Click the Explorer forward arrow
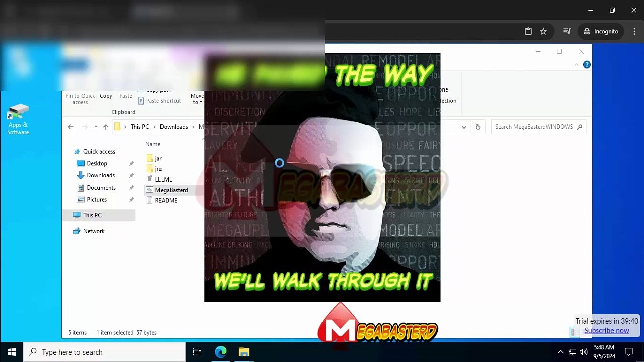Screen dimensions: 644x362 pyautogui.click(x=85, y=127)
